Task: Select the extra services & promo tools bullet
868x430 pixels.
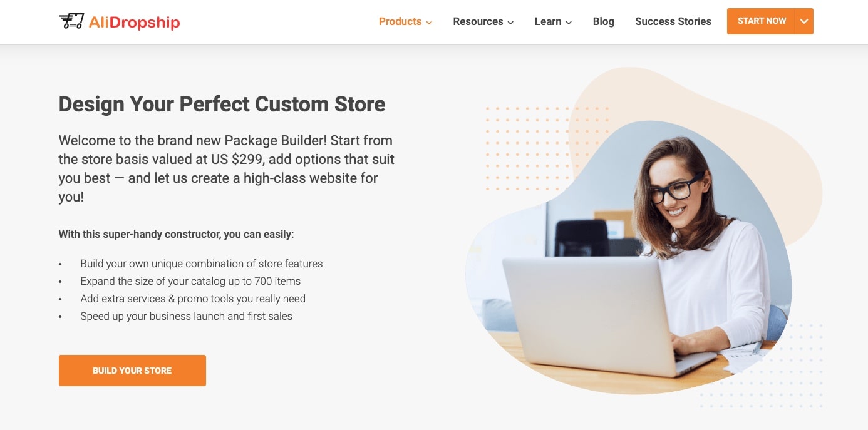Action: click(x=193, y=299)
